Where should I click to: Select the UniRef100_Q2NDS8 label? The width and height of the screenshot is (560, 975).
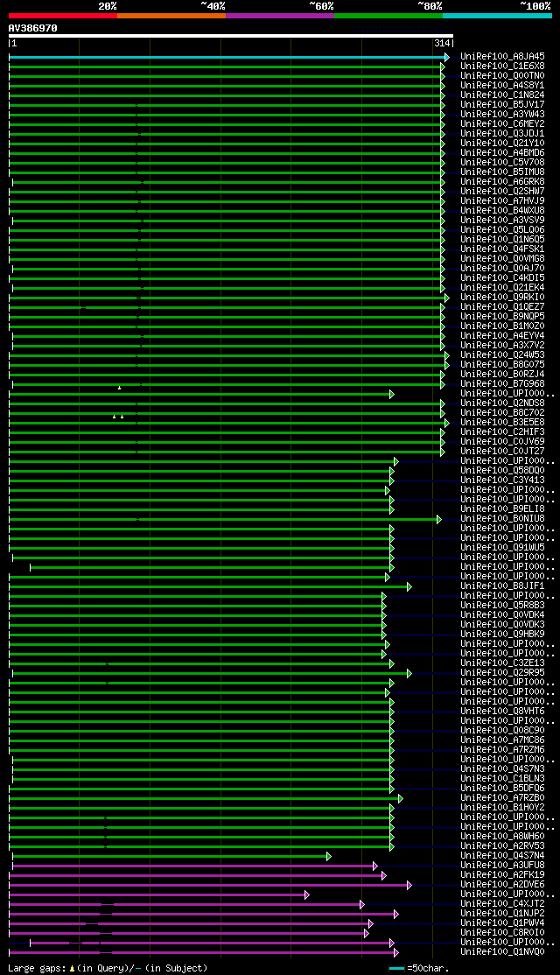(x=503, y=403)
